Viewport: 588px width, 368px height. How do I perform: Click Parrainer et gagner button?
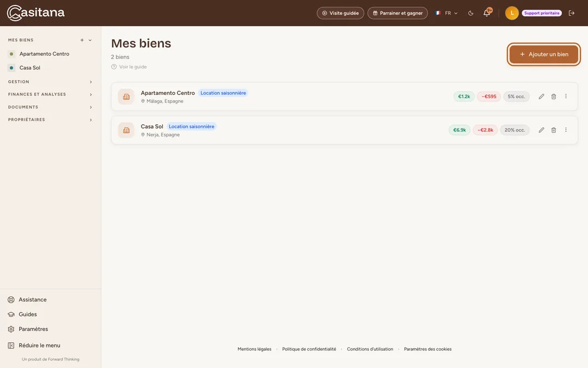397,13
